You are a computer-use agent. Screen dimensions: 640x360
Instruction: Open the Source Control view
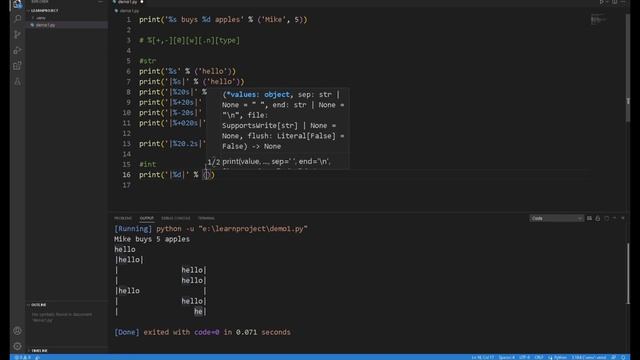point(18,34)
